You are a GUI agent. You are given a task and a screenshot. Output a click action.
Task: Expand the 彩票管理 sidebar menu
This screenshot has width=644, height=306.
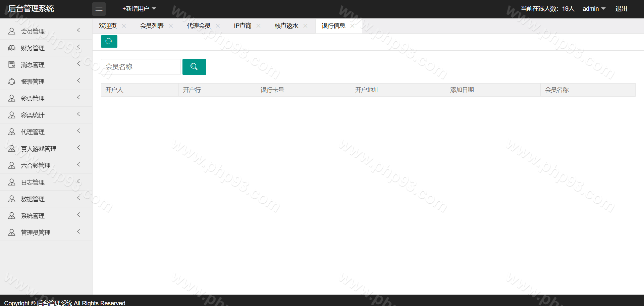click(x=33, y=98)
